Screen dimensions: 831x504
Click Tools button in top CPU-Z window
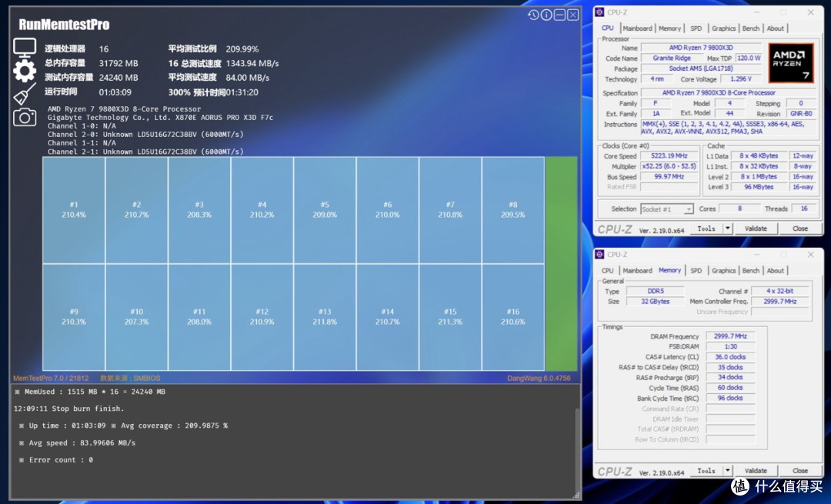(706, 229)
